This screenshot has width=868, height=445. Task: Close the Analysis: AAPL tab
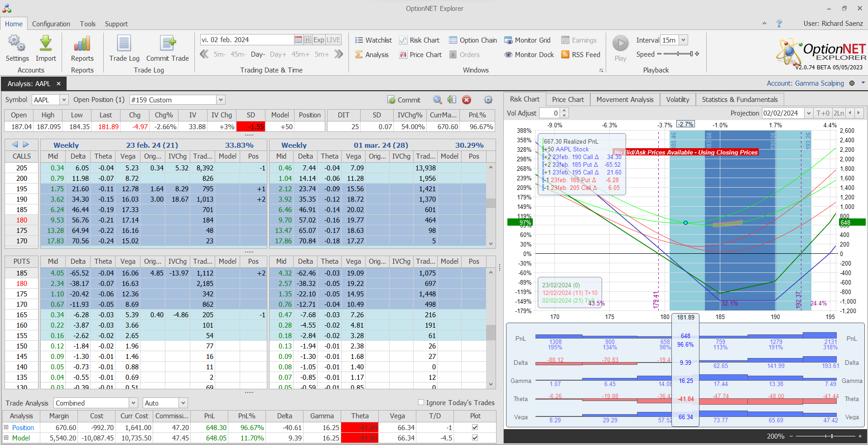click(x=58, y=84)
